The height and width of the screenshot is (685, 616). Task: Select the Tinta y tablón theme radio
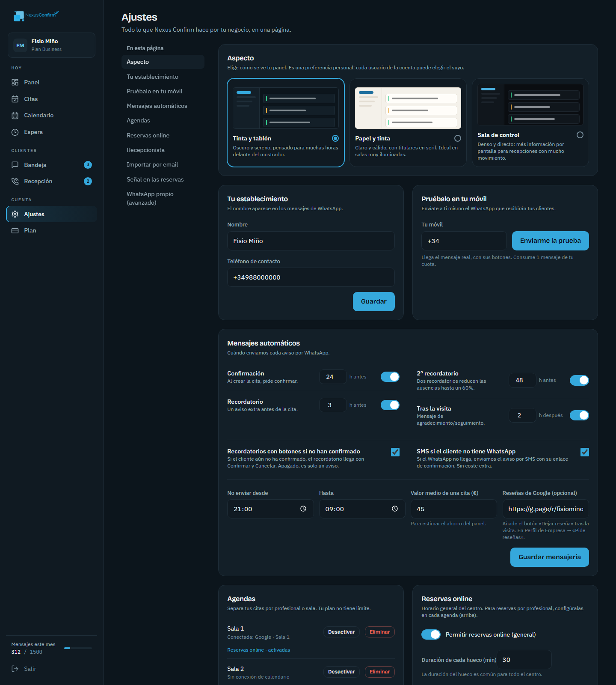335,138
